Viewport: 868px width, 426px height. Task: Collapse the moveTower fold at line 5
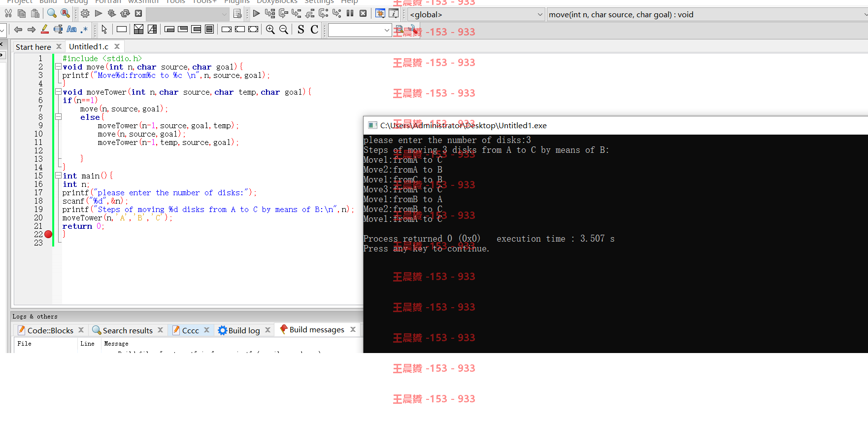(x=58, y=92)
